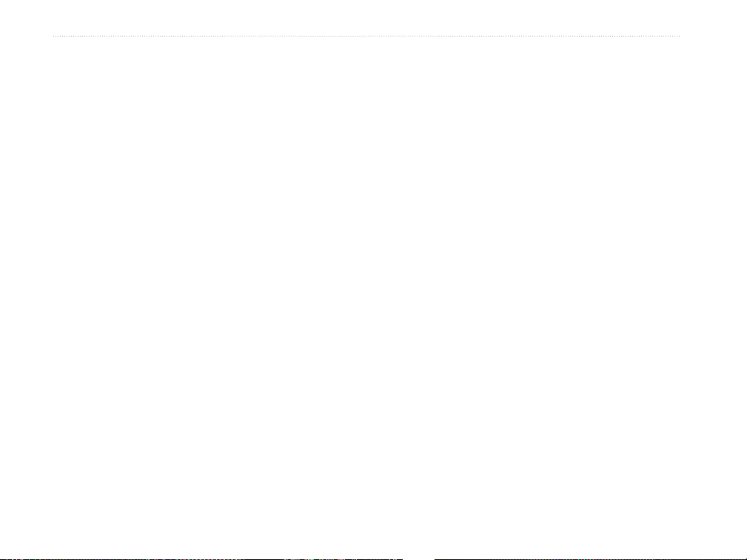The height and width of the screenshot is (560, 747).
Task: Click the dark bar along bottom-right edge
Action: (x=590, y=559)
